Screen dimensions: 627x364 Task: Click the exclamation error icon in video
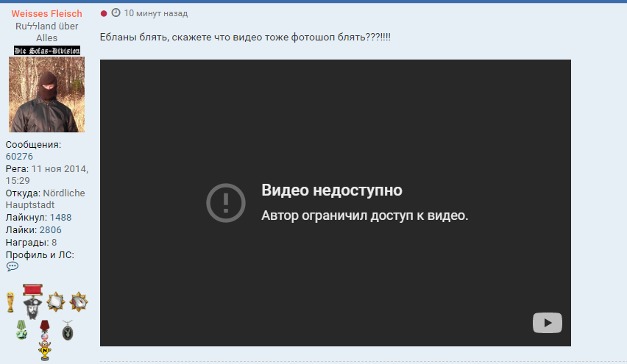[x=226, y=203]
